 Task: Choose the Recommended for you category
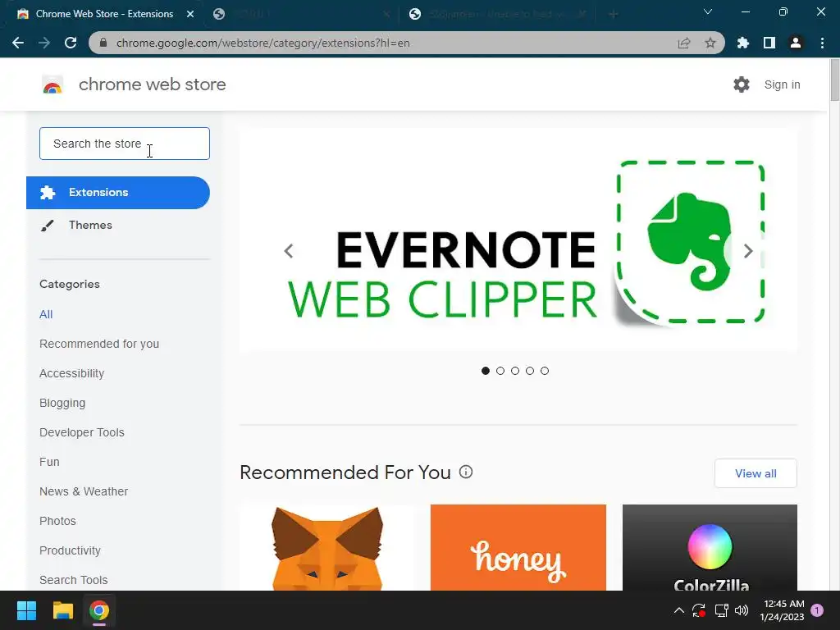[99, 344]
